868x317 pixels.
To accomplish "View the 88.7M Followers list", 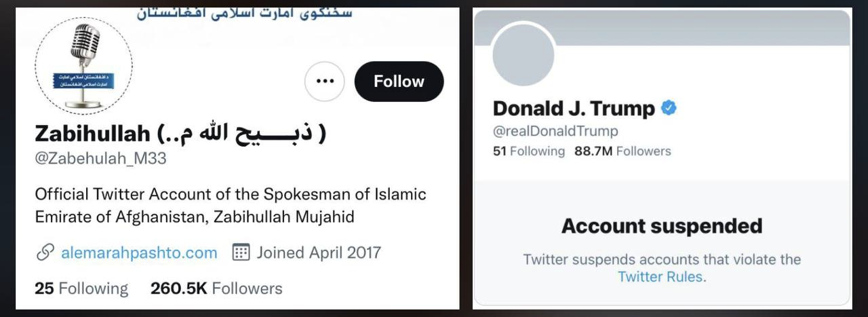I will coord(623,151).
